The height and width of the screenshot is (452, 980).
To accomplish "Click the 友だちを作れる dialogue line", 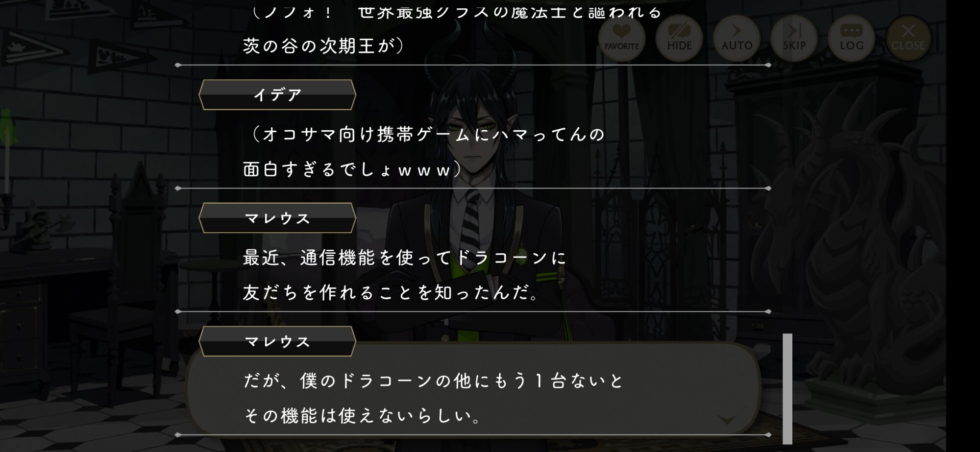I will [x=391, y=293].
